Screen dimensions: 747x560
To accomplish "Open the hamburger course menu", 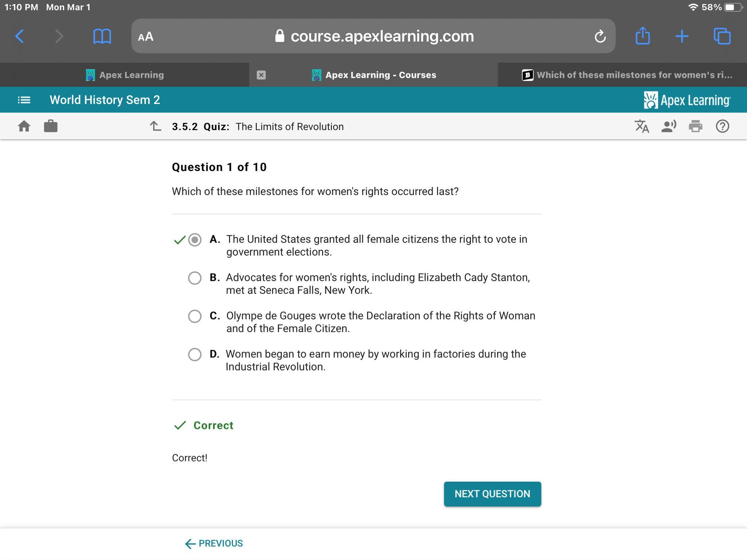I will point(24,100).
